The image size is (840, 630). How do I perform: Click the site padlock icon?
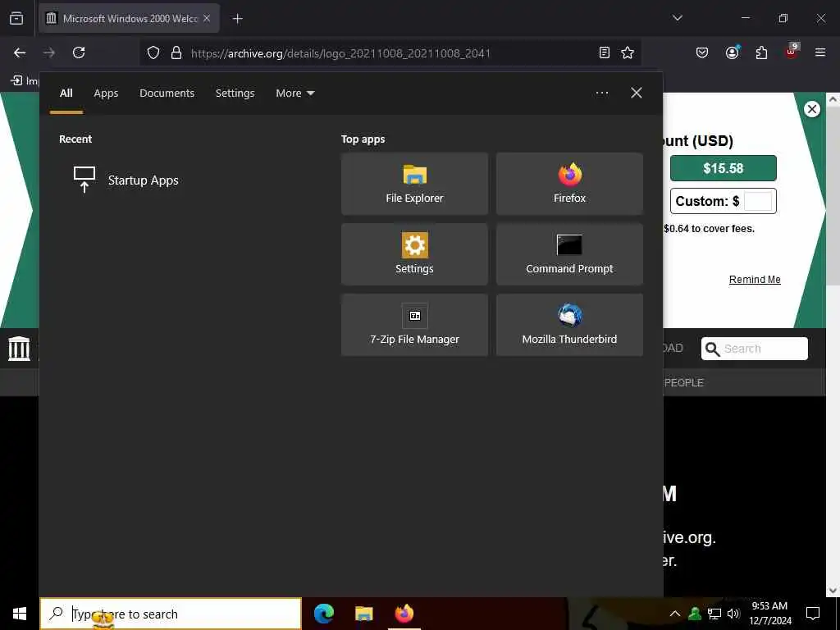176,52
